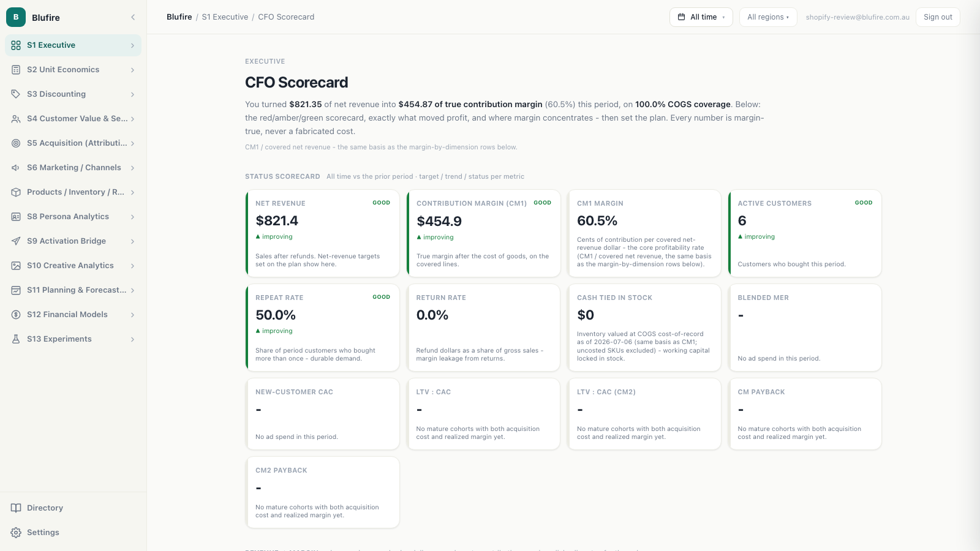980x551 pixels.
Task: Expand the S1 Executive section chevron
Action: click(x=132, y=45)
